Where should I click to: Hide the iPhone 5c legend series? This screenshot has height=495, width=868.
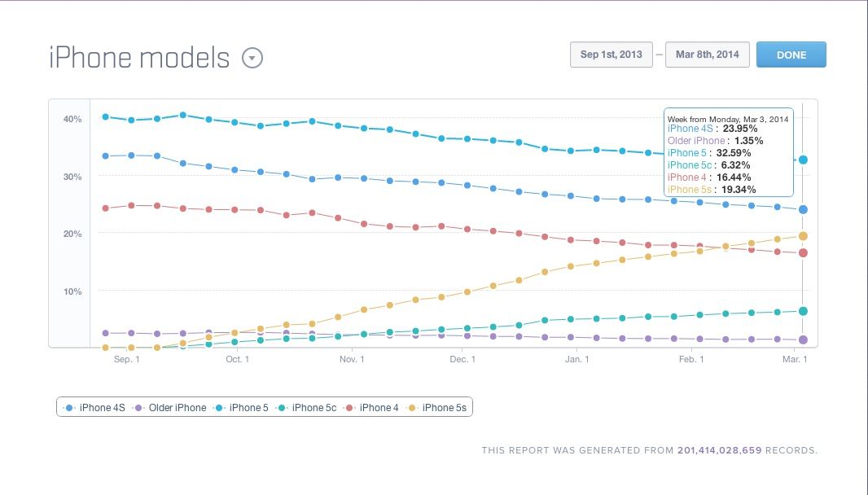click(308, 407)
